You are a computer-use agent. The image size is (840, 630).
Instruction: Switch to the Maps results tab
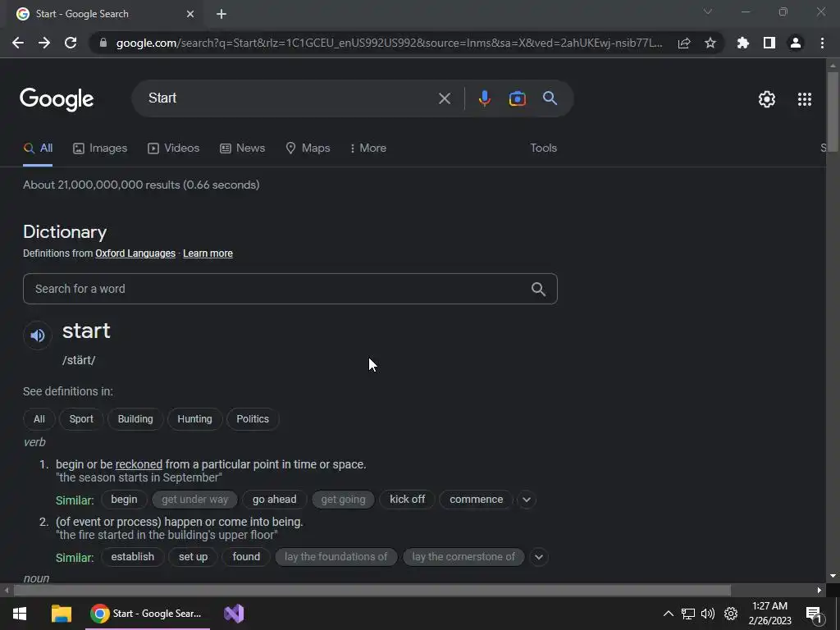pyautogui.click(x=308, y=148)
